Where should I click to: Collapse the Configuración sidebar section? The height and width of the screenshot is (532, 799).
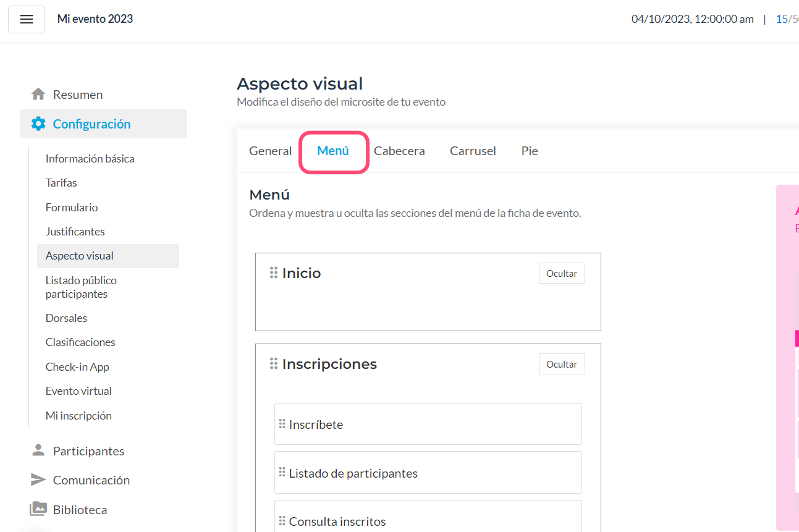point(104,124)
